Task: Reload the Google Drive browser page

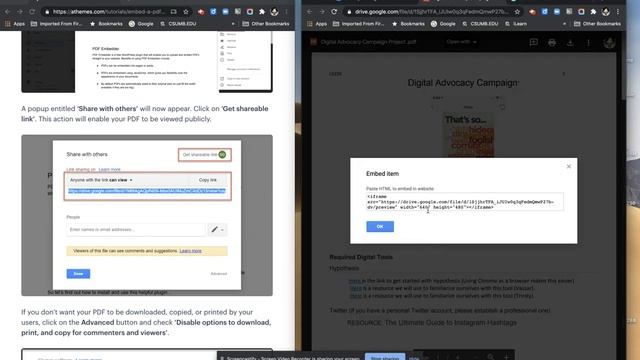Action: tap(334, 12)
